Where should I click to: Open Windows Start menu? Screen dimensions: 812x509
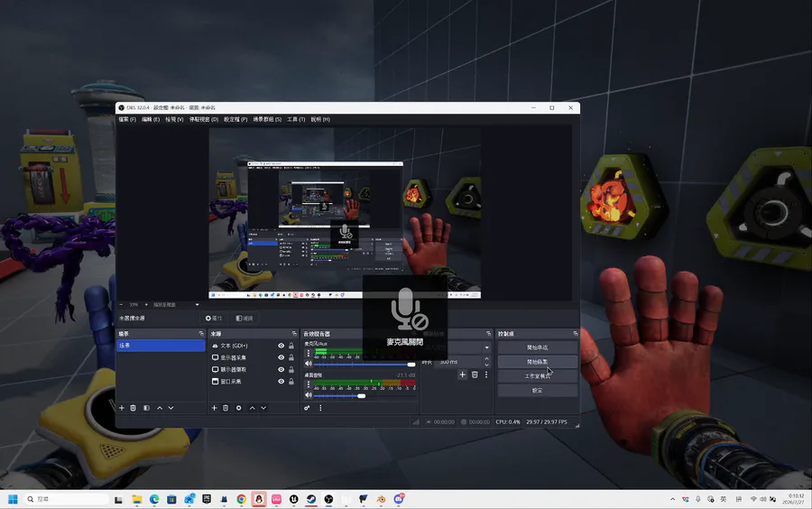point(13,499)
